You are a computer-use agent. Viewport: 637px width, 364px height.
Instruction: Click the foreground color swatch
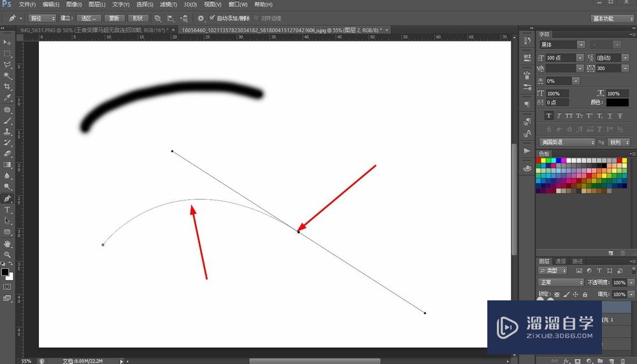pyautogui.click(x=5, y=272)
